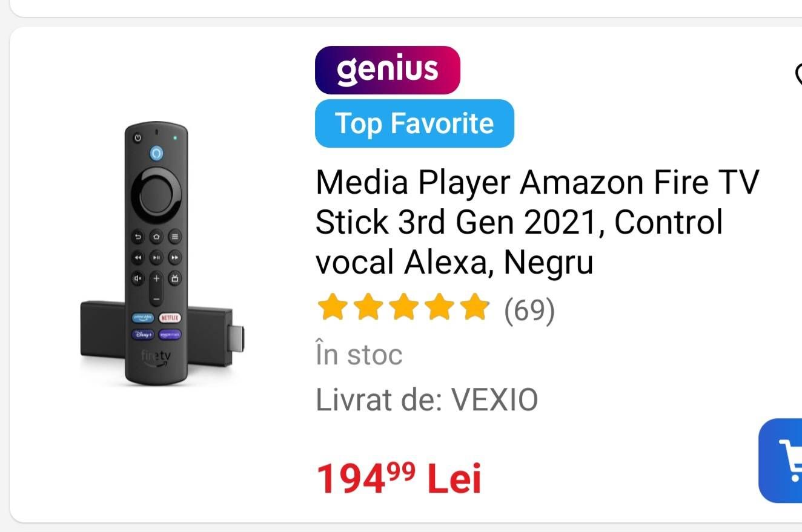Select the Top Favorite badge
Image resolution: width=802 pixels, height=532 pixels.
(414, 123)
